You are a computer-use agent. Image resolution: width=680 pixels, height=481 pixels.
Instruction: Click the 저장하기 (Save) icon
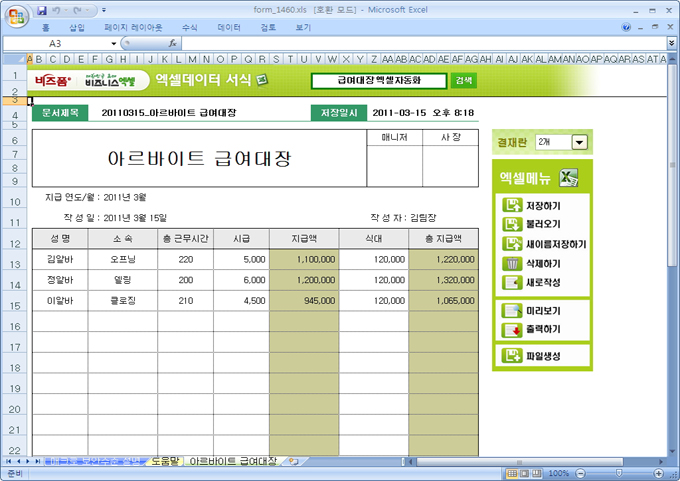point(511,206)
